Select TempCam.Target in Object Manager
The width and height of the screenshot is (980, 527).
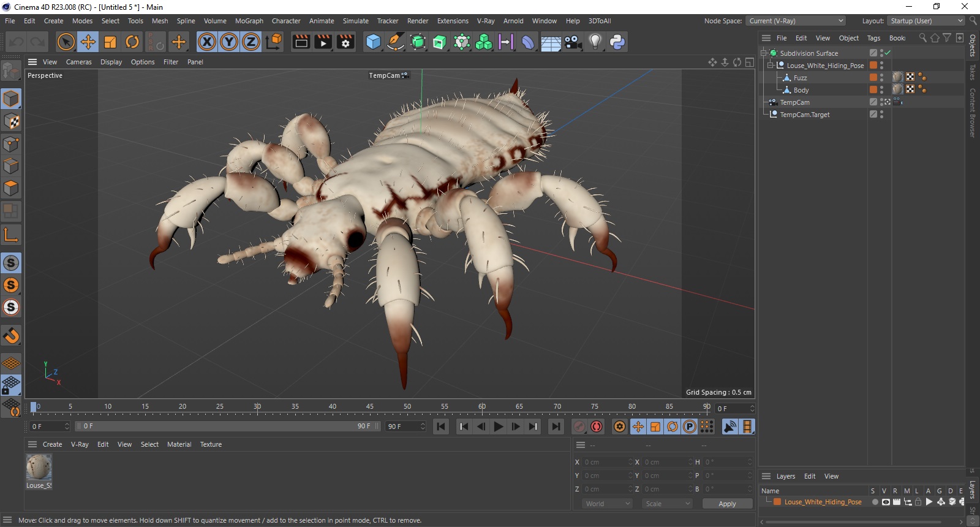coord(805,115)
